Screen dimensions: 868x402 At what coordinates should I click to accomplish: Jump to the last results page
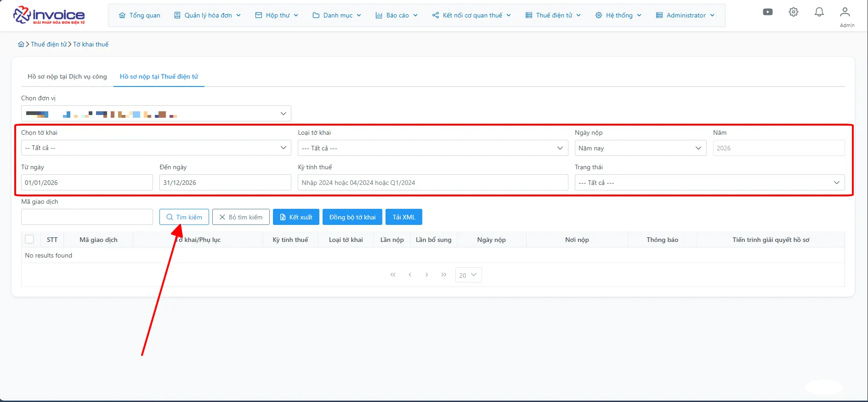click(444, 275)
